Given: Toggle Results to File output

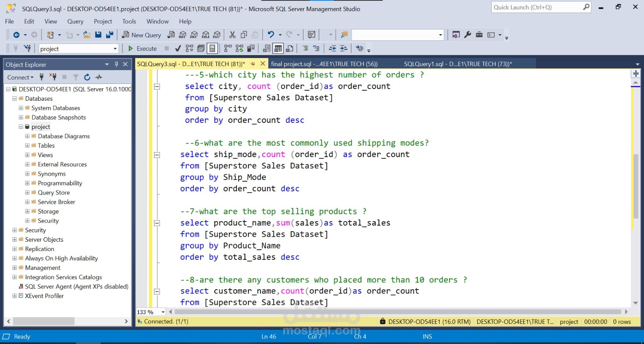Looking at the screenshot, I should pyautogui.click(x=289, y=49).
